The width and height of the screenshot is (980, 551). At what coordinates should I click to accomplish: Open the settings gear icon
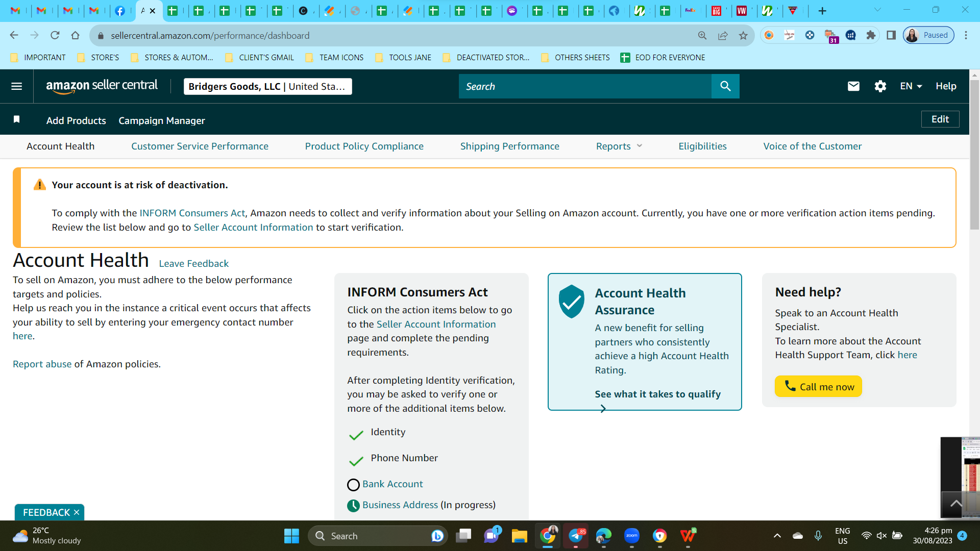880,86
